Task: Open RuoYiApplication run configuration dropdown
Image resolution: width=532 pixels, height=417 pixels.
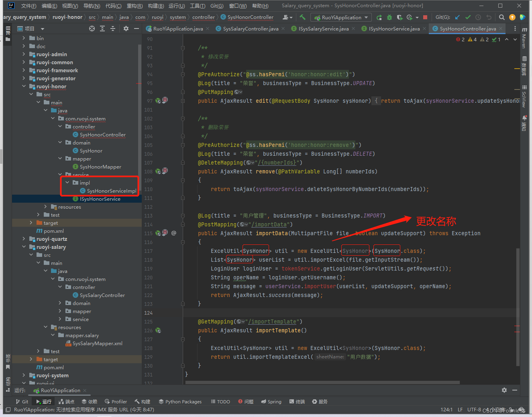Action: [341, 17]
